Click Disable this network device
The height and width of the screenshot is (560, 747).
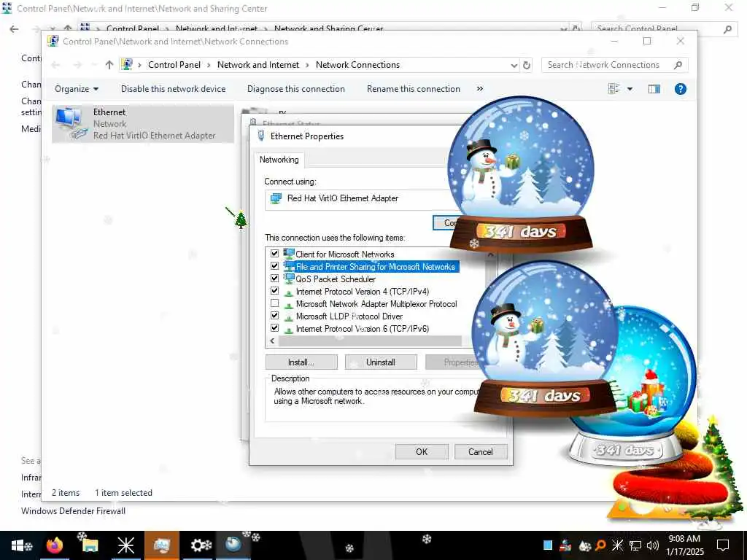pyautogui.click(x=174, y=89)
